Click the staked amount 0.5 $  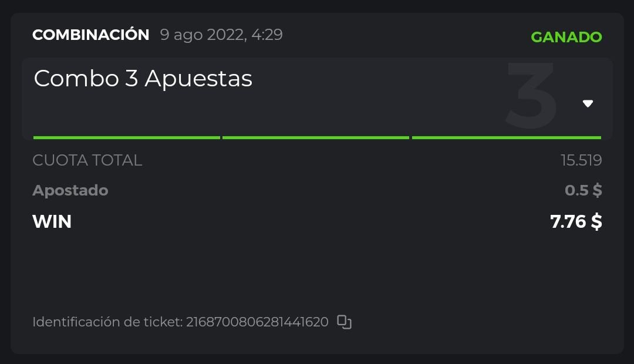(583, 190)
